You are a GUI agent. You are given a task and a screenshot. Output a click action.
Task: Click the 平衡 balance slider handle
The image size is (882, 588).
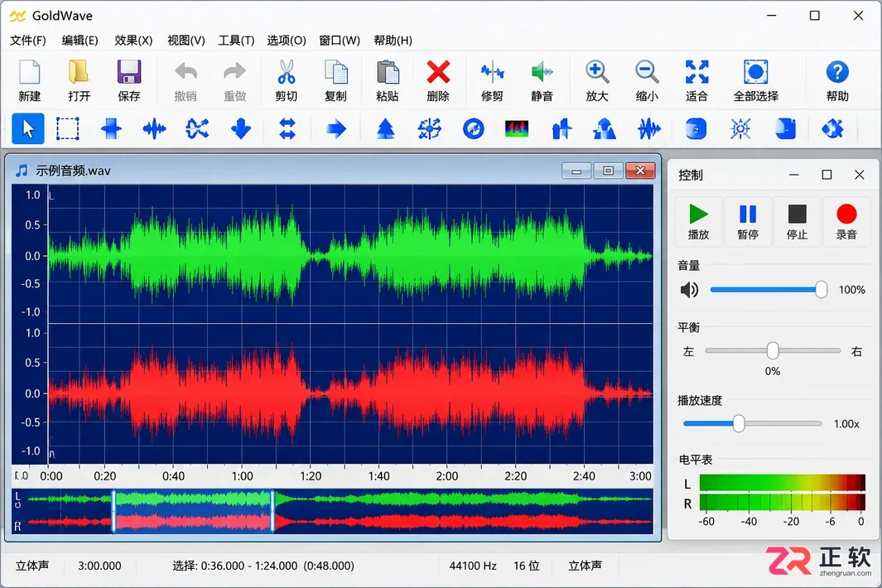pyautogui.click(x=773, y=350)
